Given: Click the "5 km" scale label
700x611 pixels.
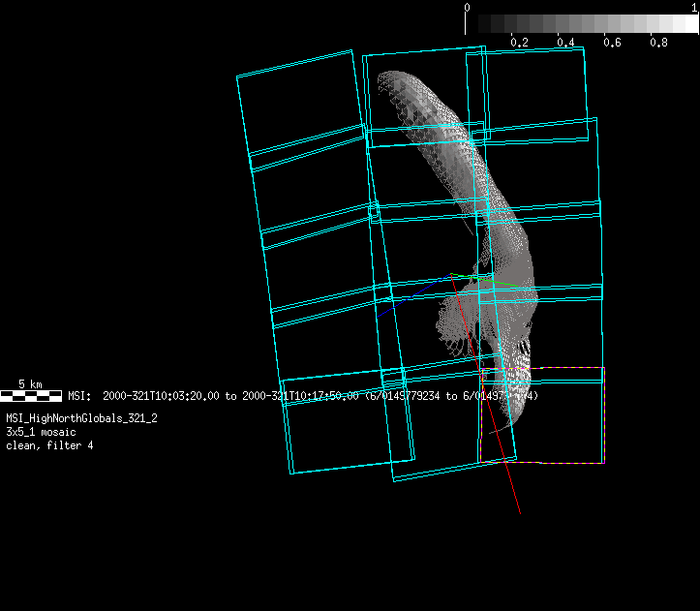Looking at the screenshot, I should point(30,384).
